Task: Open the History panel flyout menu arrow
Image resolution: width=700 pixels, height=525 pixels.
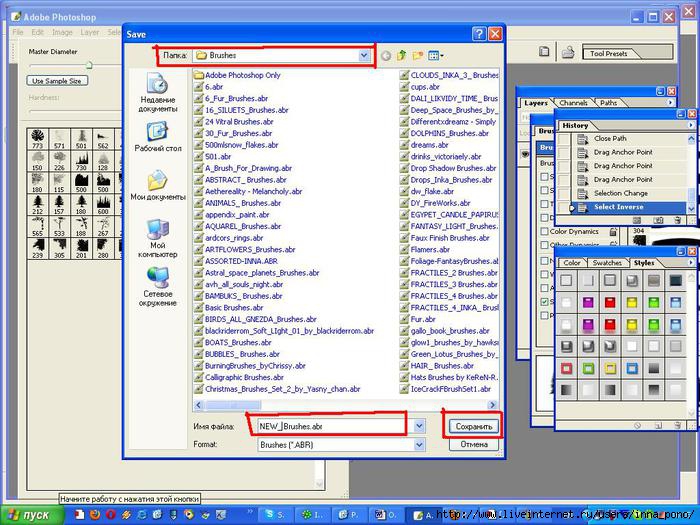Action: 691,125
